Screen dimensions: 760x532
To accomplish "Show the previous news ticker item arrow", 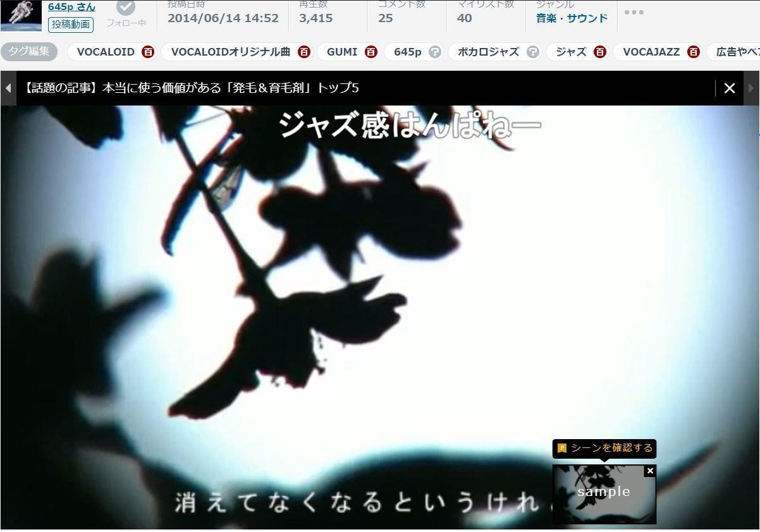I will (8, 88).
